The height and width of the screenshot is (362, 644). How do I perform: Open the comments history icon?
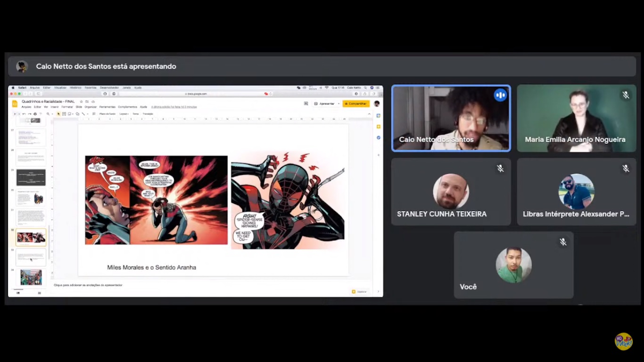pyautogui.click(x=306, y=103)
